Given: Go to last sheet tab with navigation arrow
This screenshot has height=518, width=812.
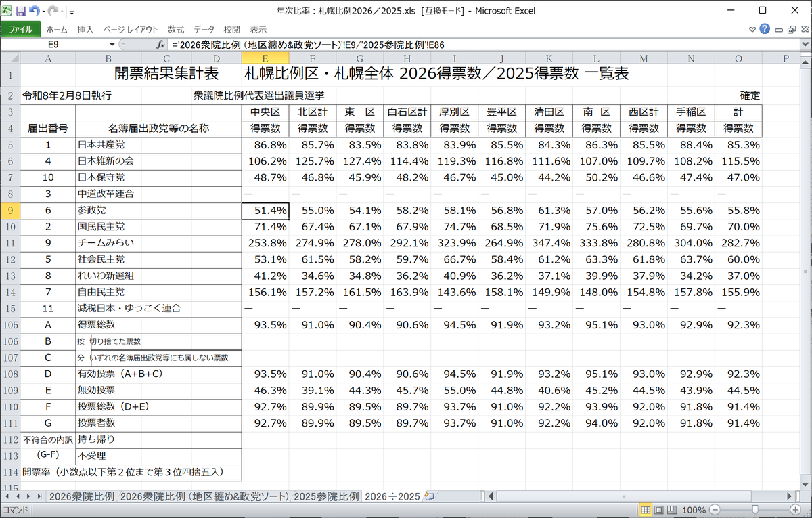Looking at the screenshot, I should pyautogui.click(x=39, y=496).
